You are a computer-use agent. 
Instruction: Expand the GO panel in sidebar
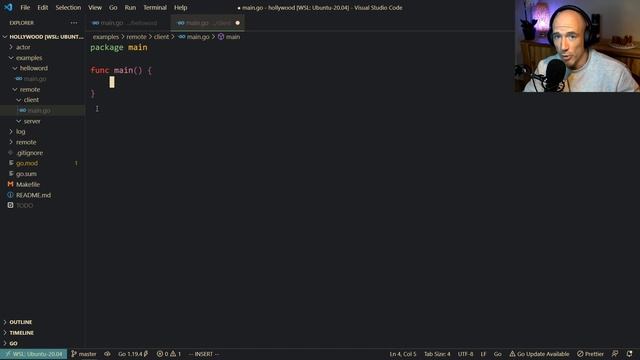click(43, 343)
